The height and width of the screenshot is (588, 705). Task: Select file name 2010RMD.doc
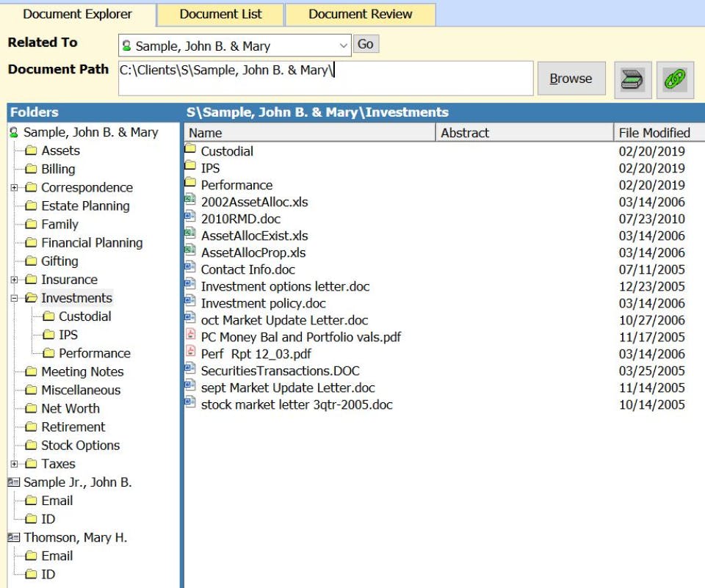(x=241, y=219)
